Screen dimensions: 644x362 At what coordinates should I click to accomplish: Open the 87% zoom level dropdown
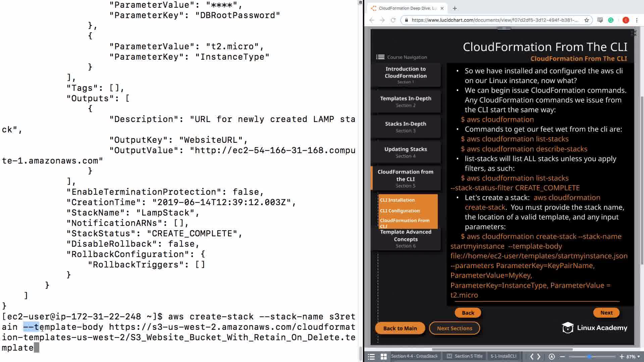click(x=633, y=357)
